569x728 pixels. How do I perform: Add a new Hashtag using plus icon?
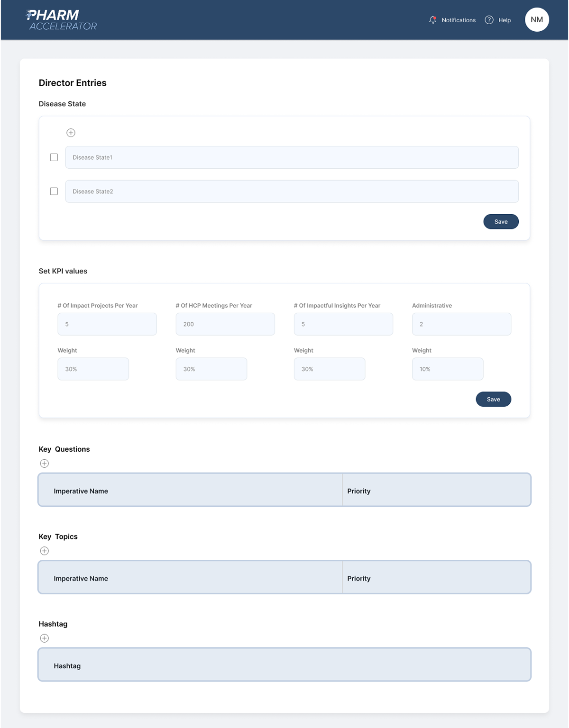pos(45,638)
